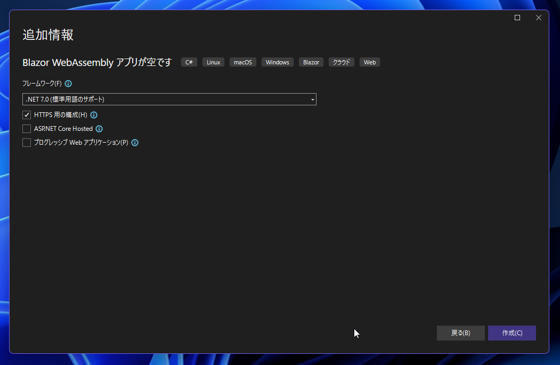Screen dimensions: 560x365
Task: Show info for プログレッシブ Web アプリケーション
Action: pyautogui.click(x=135, y=142)
